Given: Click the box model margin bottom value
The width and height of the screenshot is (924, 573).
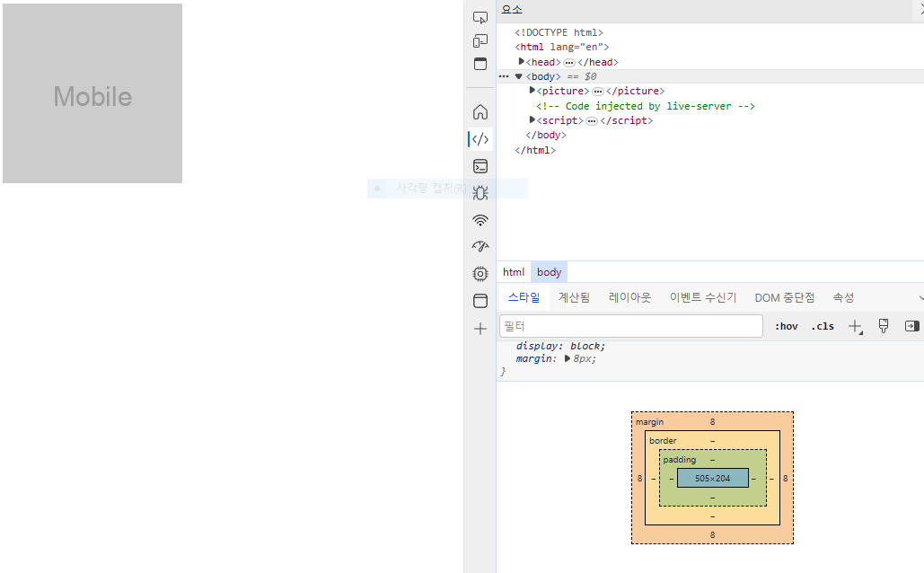Looking at the screenshot, I should point(712,534).
